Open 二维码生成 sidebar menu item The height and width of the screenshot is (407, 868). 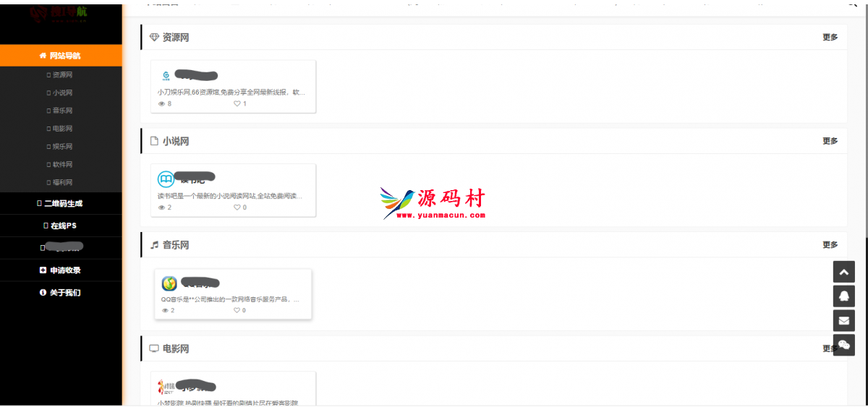[61, 204]
